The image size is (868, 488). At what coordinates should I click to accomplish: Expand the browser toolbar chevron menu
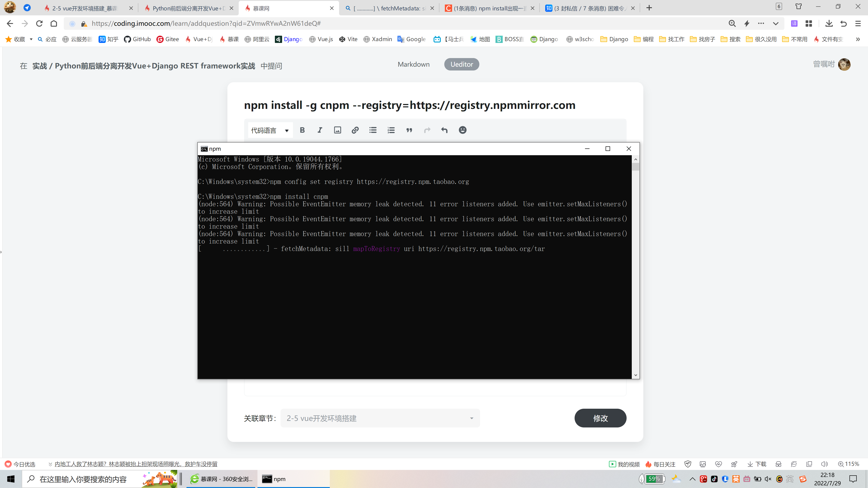point(858,39)
